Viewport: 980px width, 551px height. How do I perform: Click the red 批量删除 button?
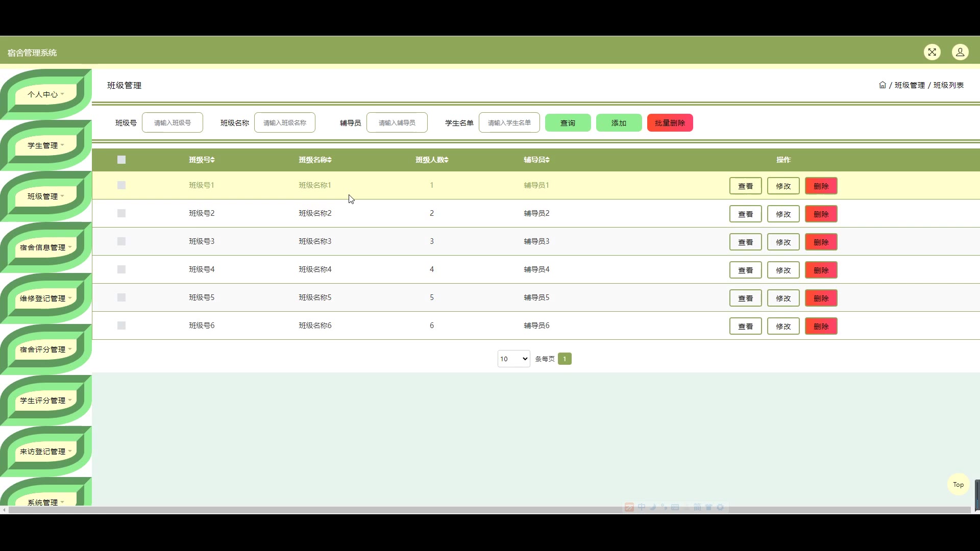point(670,123)
